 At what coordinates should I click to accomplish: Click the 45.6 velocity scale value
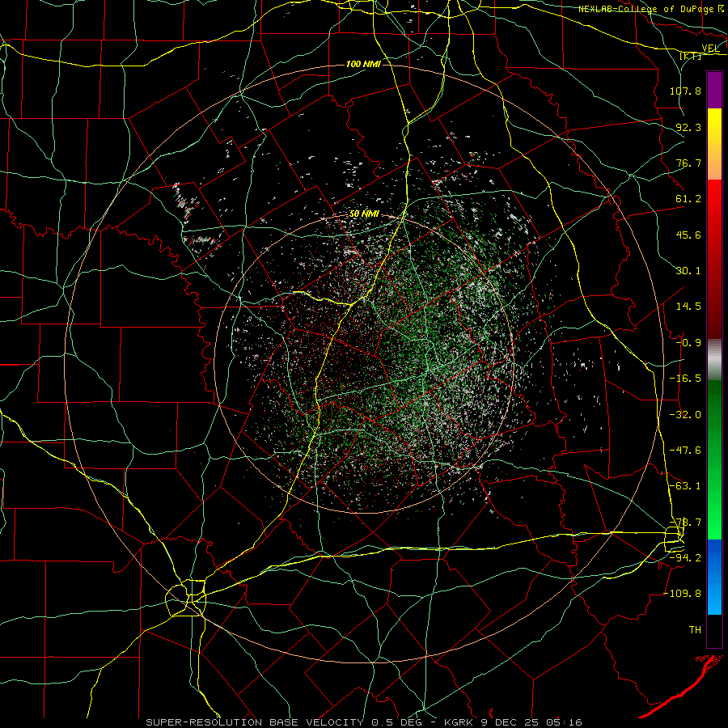click(x=688, y=235)
